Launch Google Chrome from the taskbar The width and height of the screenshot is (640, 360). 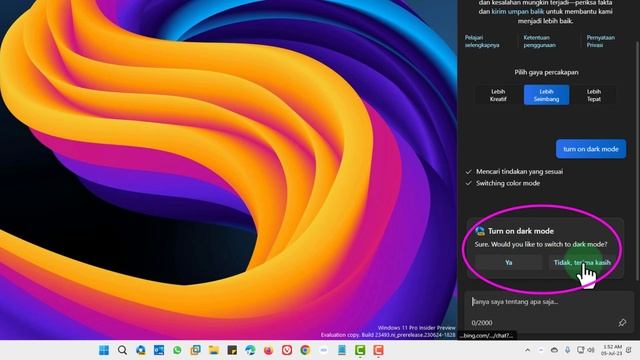[305, 350]
